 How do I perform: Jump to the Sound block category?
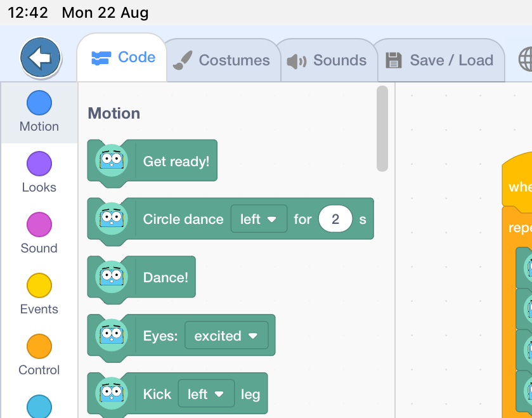tap(39, 225)
